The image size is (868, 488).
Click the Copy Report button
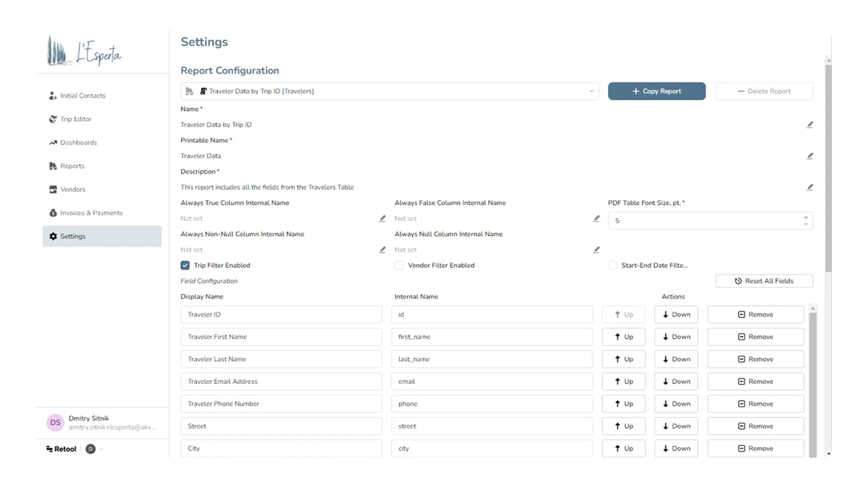pyautogui.click(x=656, y=91)
